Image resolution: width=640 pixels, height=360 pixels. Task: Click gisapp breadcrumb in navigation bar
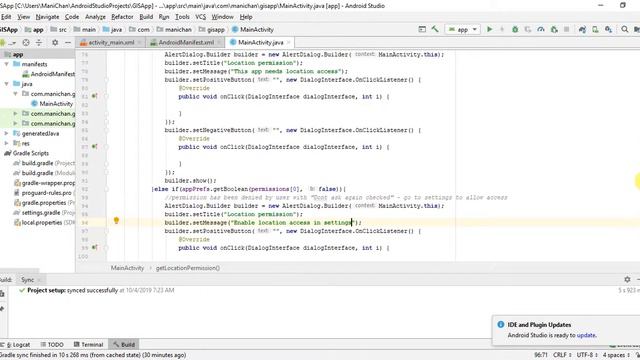tap(216, 29)
